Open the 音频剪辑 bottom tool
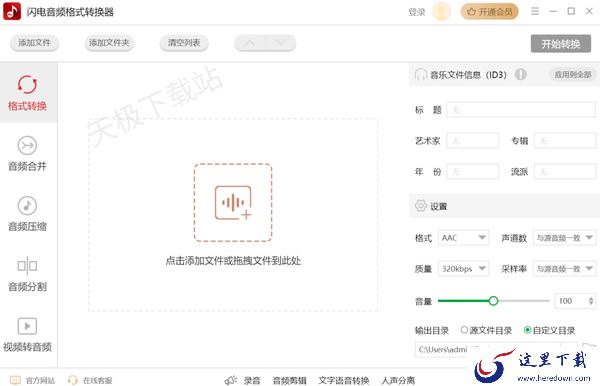 pos(289,380)
